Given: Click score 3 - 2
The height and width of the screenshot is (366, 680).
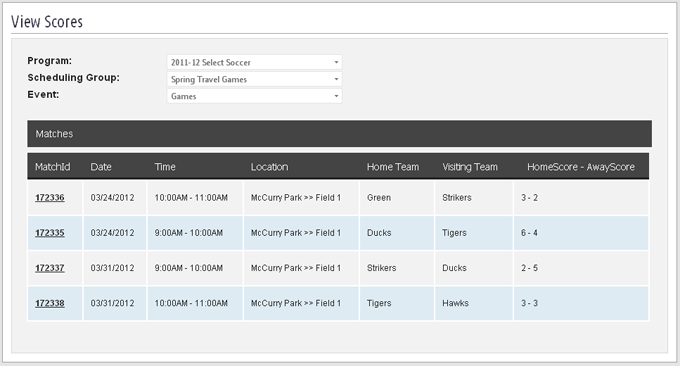Looking at the screenshot, I should click(x=530, y=198).
